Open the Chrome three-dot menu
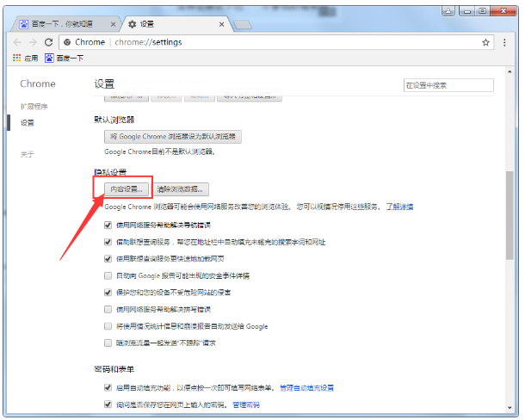 point(504,42)
